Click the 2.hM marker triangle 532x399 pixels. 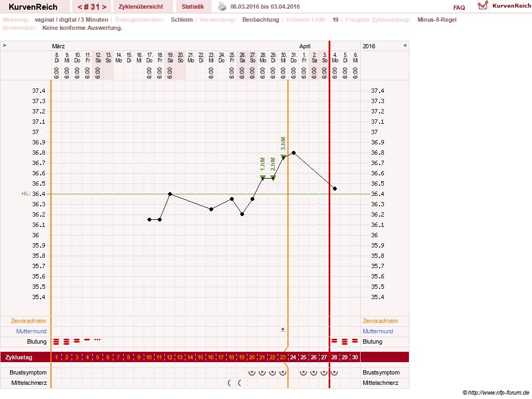click(273, 178)
